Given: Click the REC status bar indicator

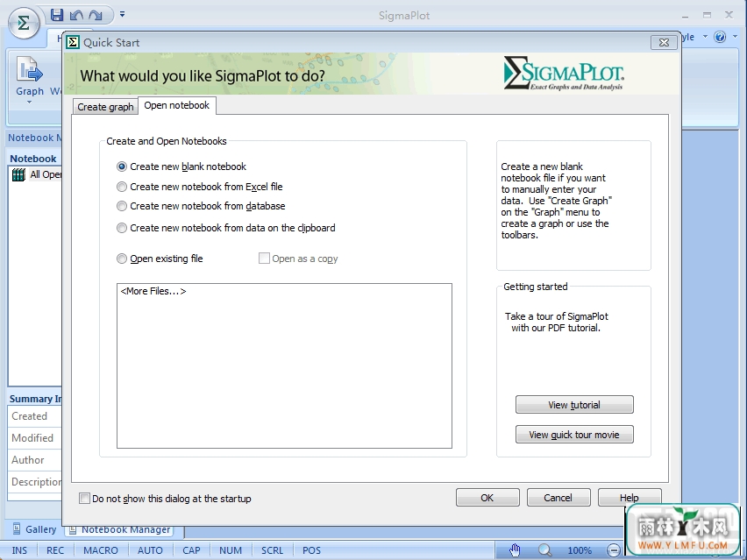Looking at the screenshot, I should [54, 550].
